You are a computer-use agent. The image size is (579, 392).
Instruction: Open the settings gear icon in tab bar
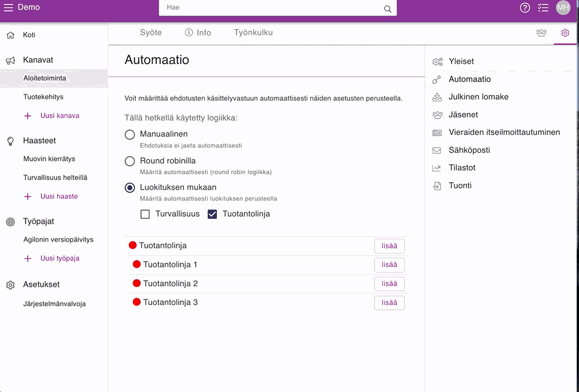click(565, 33)
